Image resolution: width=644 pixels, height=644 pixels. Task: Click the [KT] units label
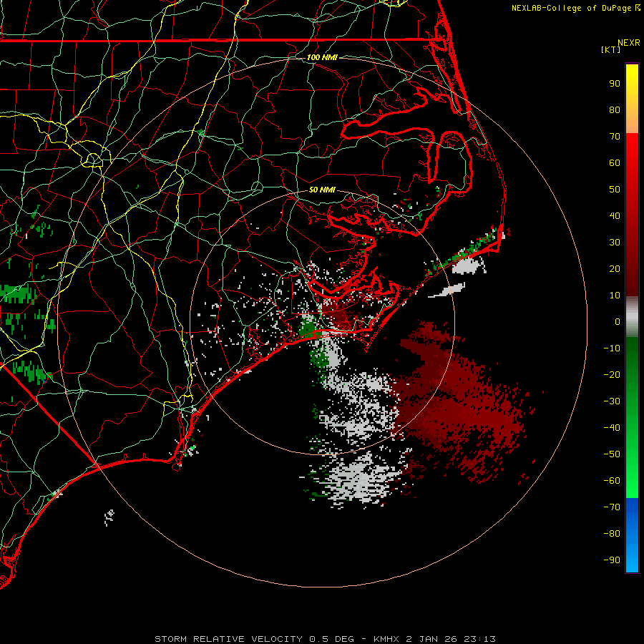(610, 49)
